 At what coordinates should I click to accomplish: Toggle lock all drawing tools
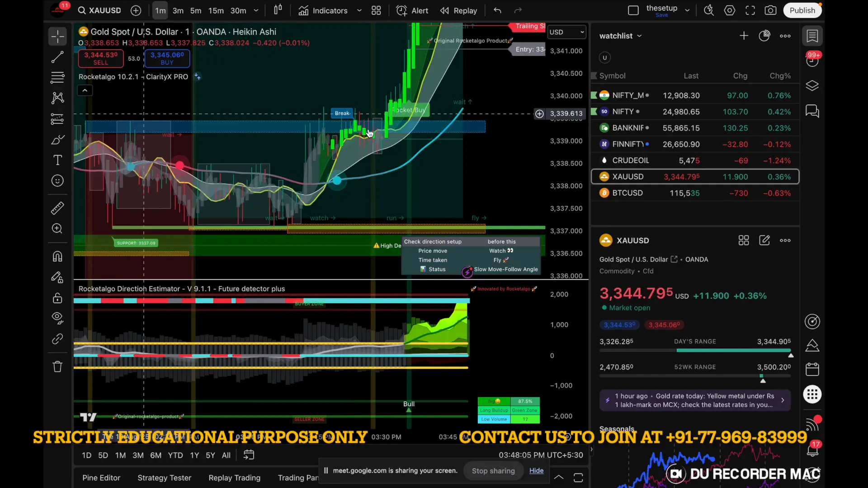57,298
